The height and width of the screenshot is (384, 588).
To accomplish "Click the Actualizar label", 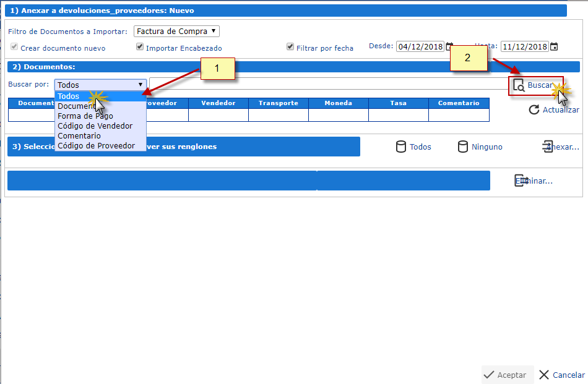I will click(x=561, y=110).
